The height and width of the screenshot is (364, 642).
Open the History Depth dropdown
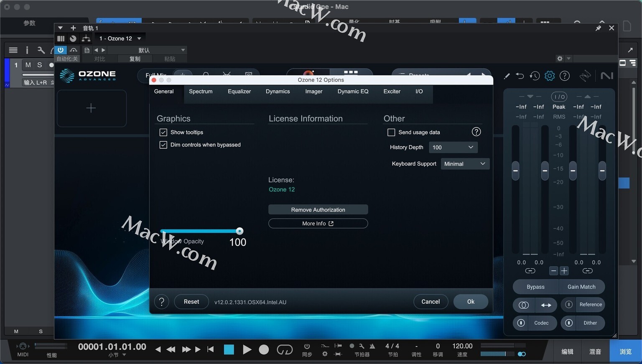coord(453,148)
